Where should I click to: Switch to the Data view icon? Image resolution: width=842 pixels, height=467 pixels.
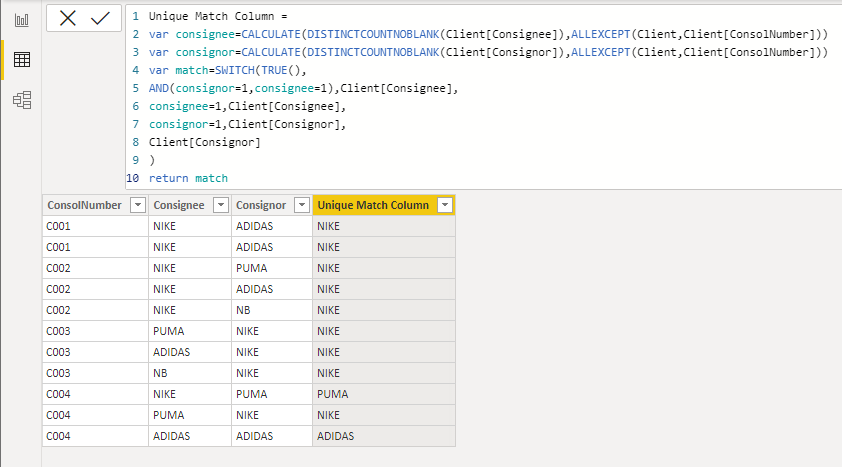coord(22,60)
